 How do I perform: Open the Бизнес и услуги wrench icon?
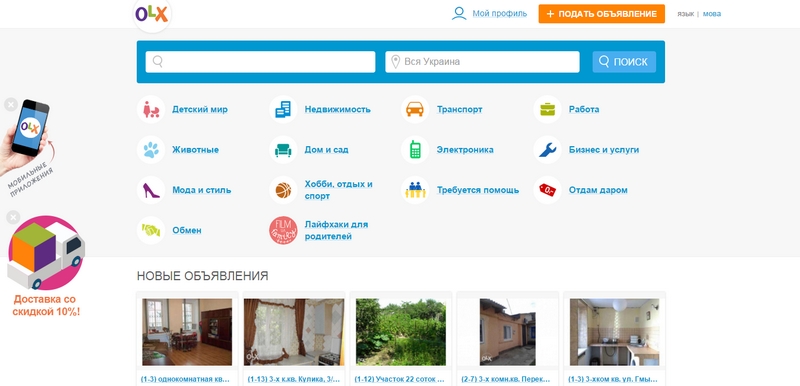(x=547, y=149)
